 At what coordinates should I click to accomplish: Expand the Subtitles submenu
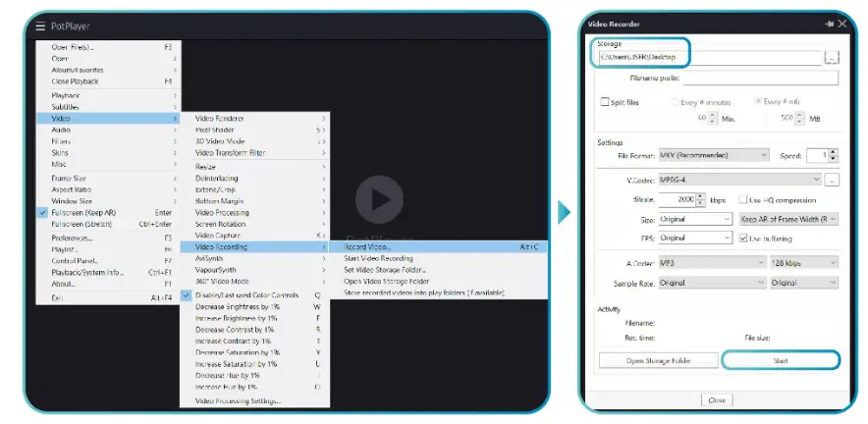click(x=108, y=107)
